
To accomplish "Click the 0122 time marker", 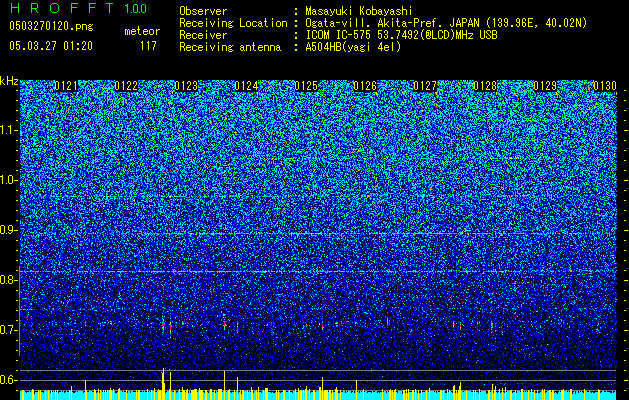I will coord(126,86).
